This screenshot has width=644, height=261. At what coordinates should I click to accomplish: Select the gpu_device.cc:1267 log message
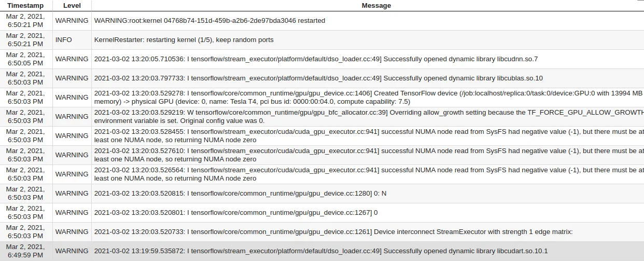point(236,213)
